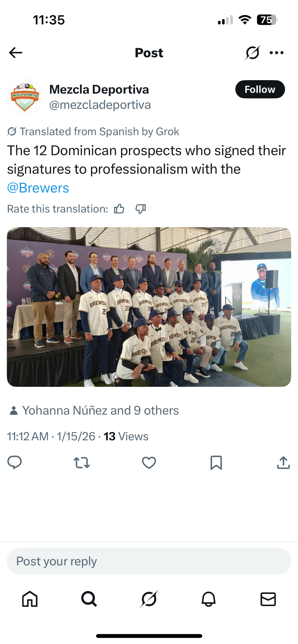
Task: Follow Mezcla Deportiva account
Action: click(x=260, y=89)
